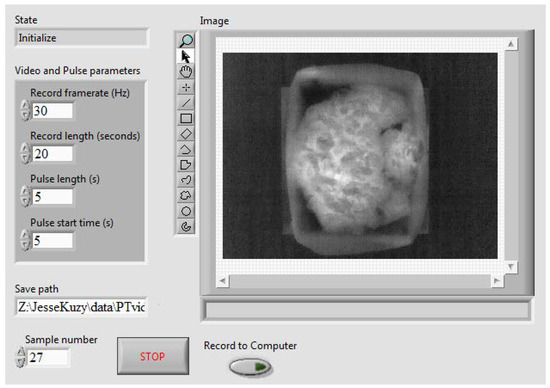Decrement the Record length stepper
550x388 pixels.
25,159
